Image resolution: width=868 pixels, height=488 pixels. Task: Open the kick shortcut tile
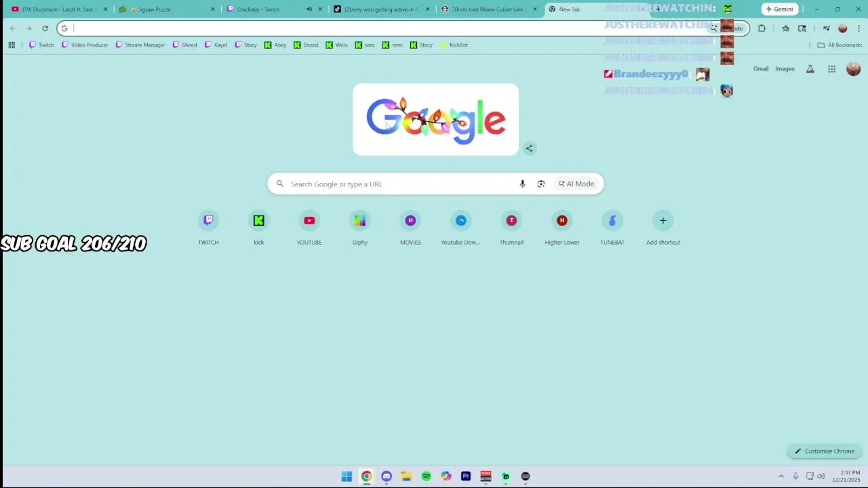258,229
